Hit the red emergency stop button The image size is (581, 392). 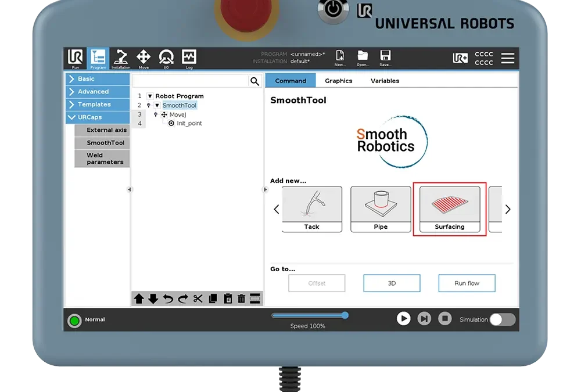(x=246, y=15)
